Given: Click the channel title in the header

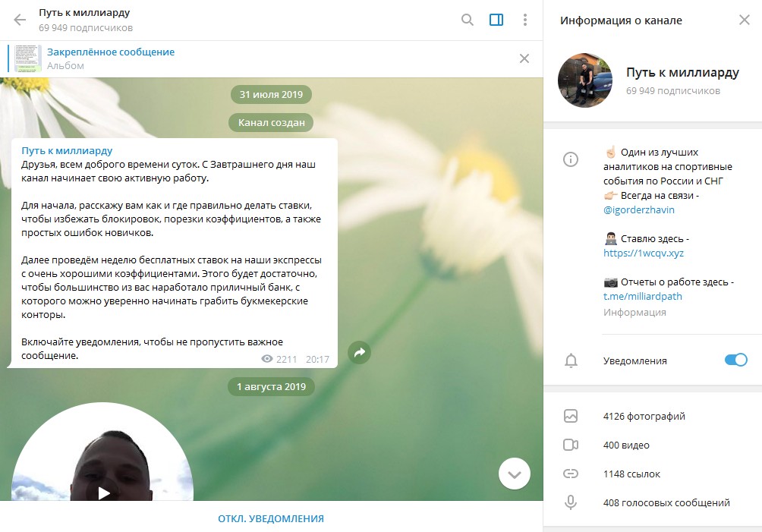Looking at the screenshot, I should coord(84,13).
